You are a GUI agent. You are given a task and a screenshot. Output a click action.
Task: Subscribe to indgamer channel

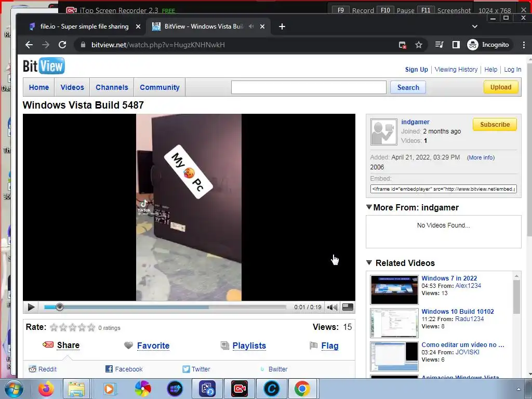point(495,125)
